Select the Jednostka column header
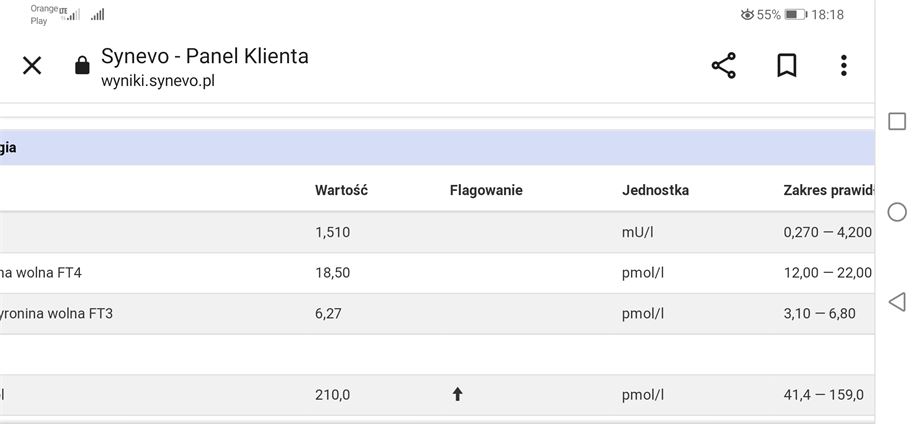The image size is (920, 424). (x=655, y=190)
